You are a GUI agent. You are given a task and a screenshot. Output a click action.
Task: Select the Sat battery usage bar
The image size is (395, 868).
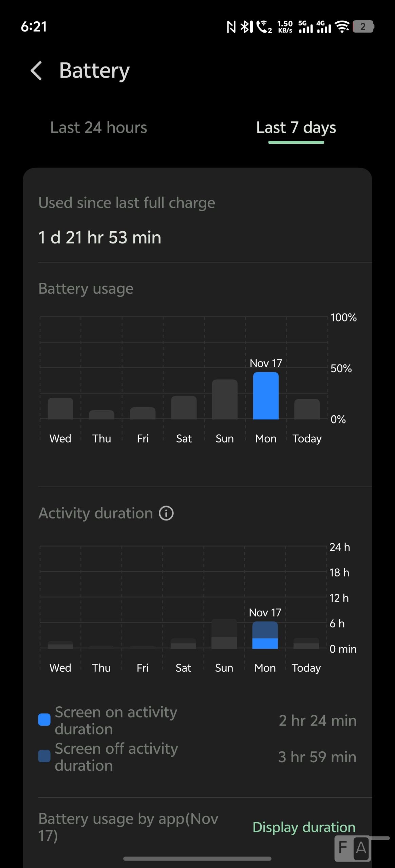point(184,408)
